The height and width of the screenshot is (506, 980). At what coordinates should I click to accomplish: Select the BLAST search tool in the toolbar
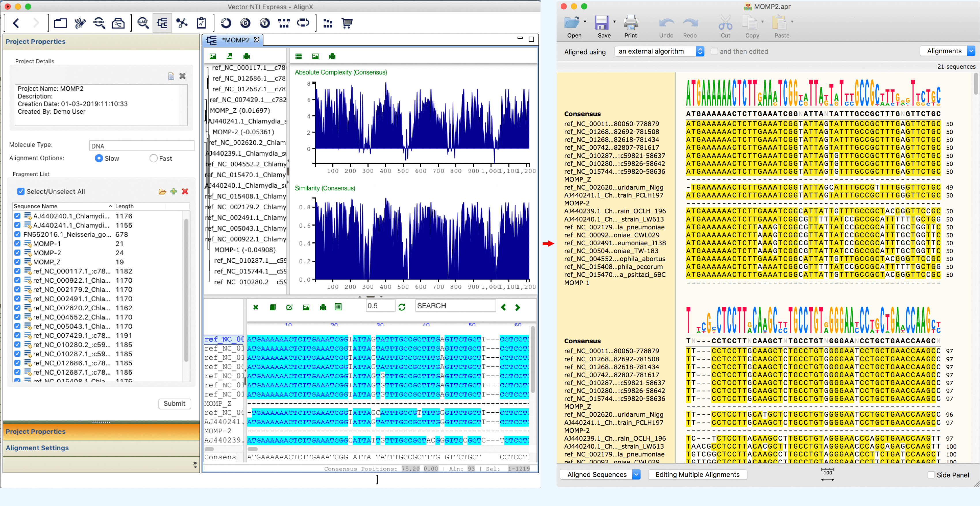pos(143,23)
